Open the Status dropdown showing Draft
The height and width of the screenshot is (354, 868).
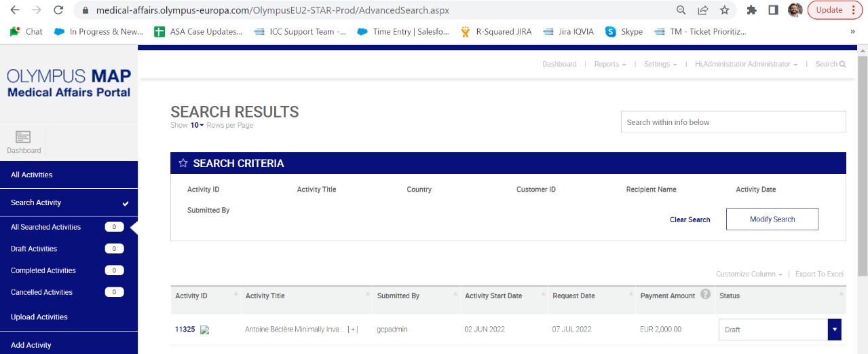(x=780, y=330)
